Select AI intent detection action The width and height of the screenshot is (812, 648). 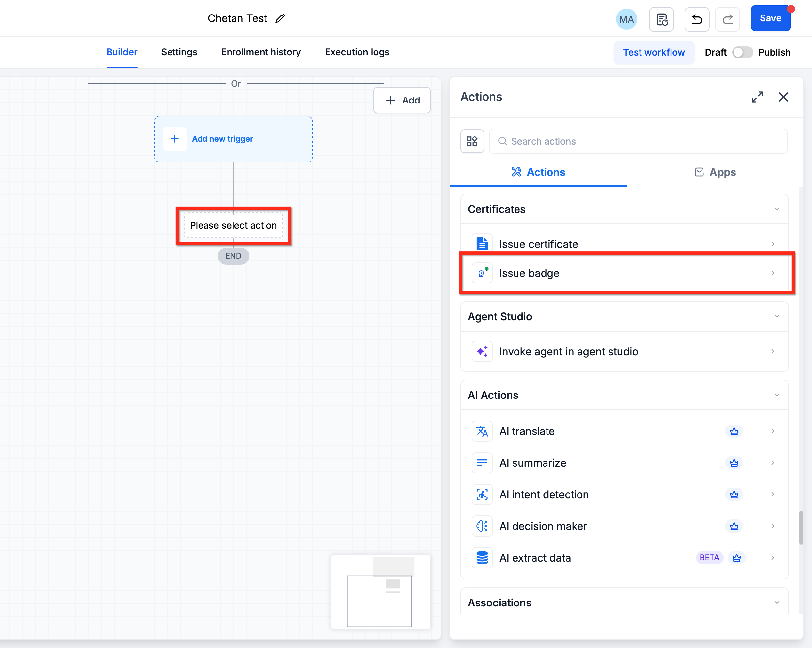pyautogui.click(x=624, y=494)
